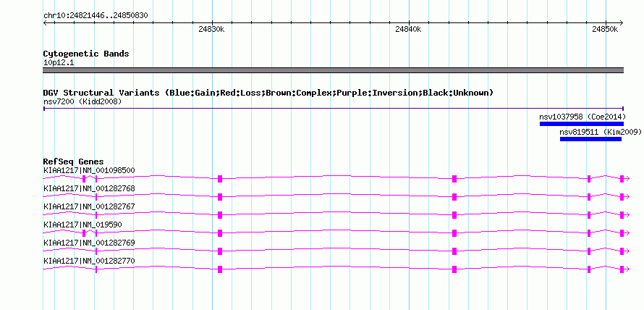This screenshot has height=310, width=644.
Task: Select the DGV Structural Variants track title
Action: point(268,93)
